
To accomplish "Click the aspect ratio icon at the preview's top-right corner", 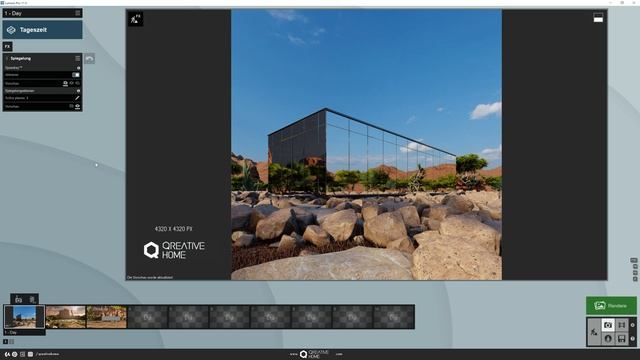I will pos(598,18).
